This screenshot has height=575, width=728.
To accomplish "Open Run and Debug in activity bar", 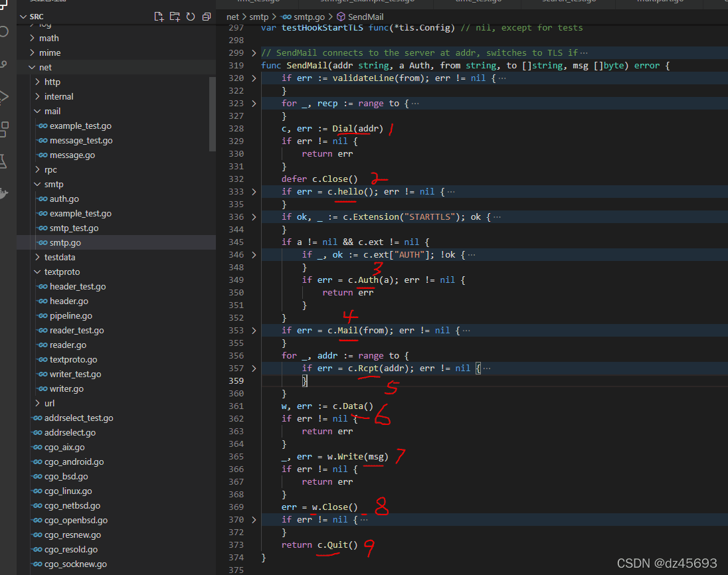I will tap(4, 96).
